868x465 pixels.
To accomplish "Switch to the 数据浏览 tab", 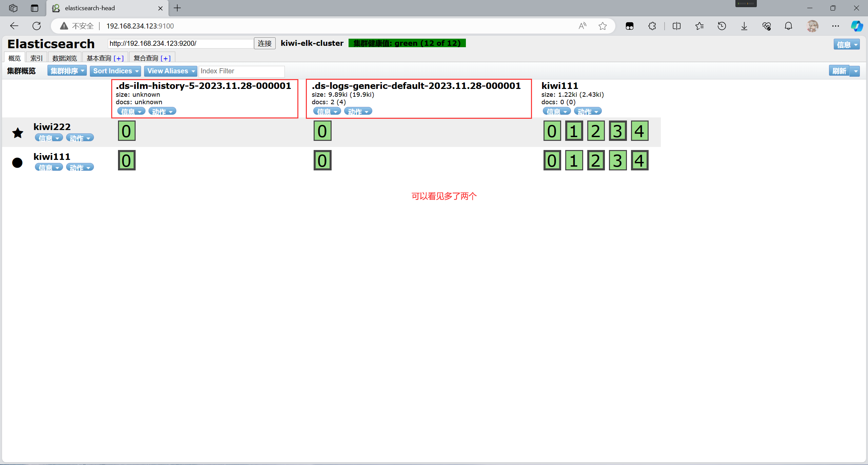I will (x=64, y=58).
